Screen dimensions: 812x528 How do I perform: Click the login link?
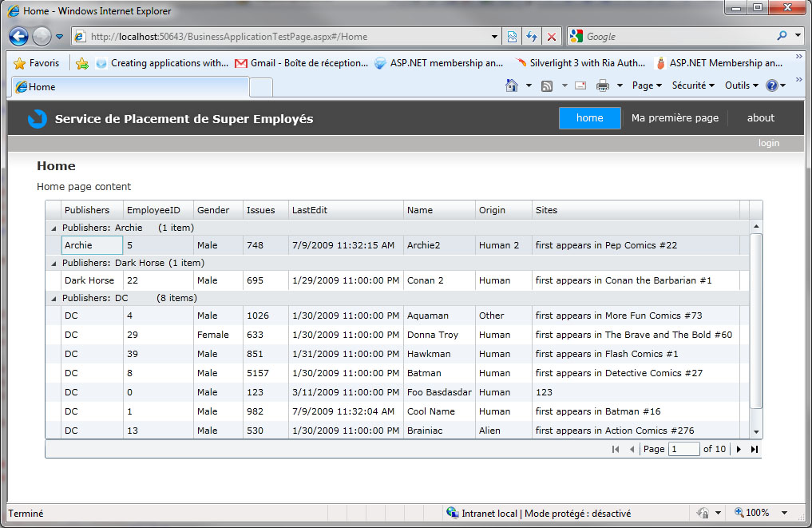point(768,143)
